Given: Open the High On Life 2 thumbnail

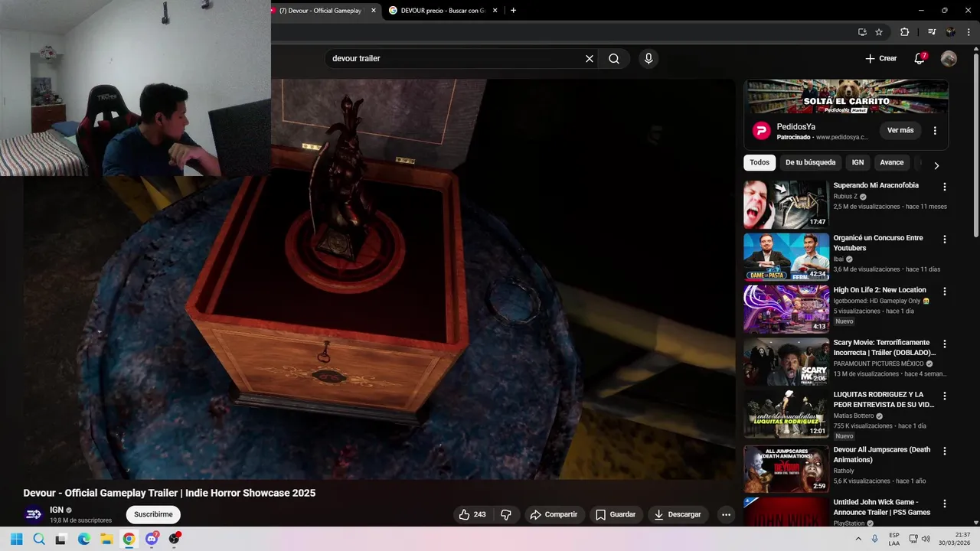Looking at the screenshot, I should coord(786,309).
